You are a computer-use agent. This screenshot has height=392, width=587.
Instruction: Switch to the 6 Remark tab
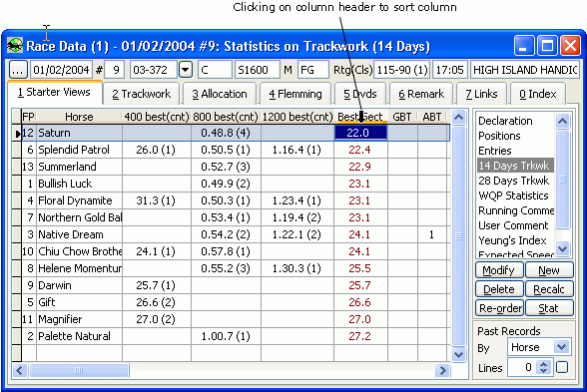point(421,94)
